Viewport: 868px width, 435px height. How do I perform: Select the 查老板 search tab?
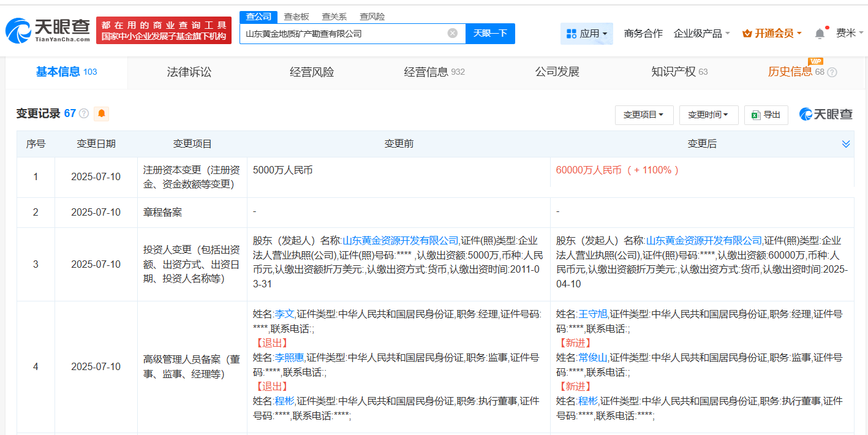(296, 17)
